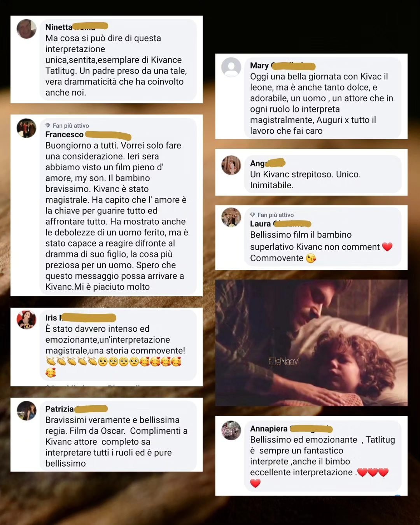
Task: Click the clapping emojis in Iris's comment
Action: tap(71, 362)
